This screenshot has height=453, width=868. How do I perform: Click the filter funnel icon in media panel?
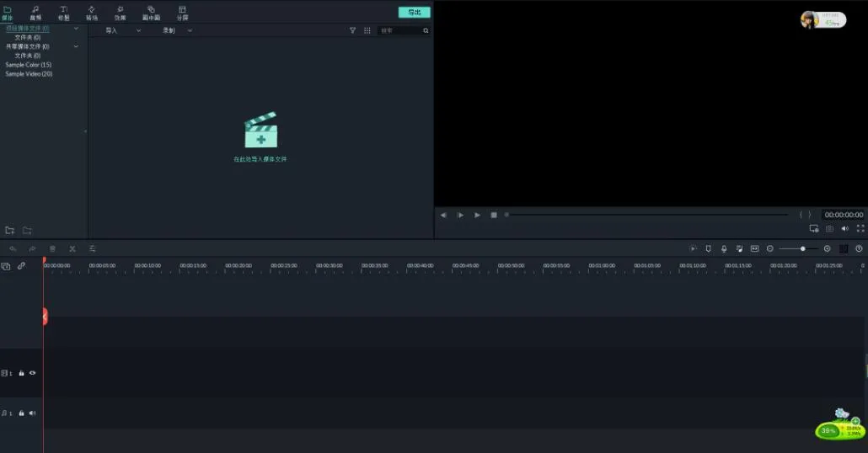[x=352, y=30]
